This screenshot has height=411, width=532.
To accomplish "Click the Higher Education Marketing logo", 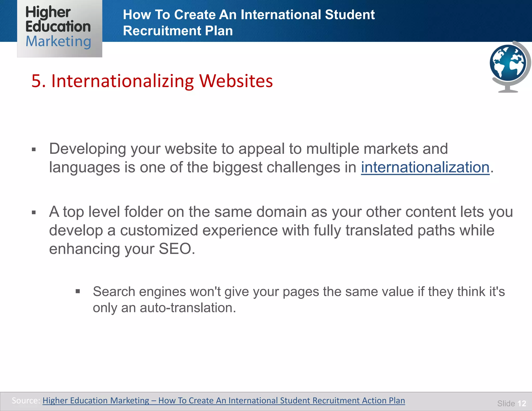I will point(59,28).
